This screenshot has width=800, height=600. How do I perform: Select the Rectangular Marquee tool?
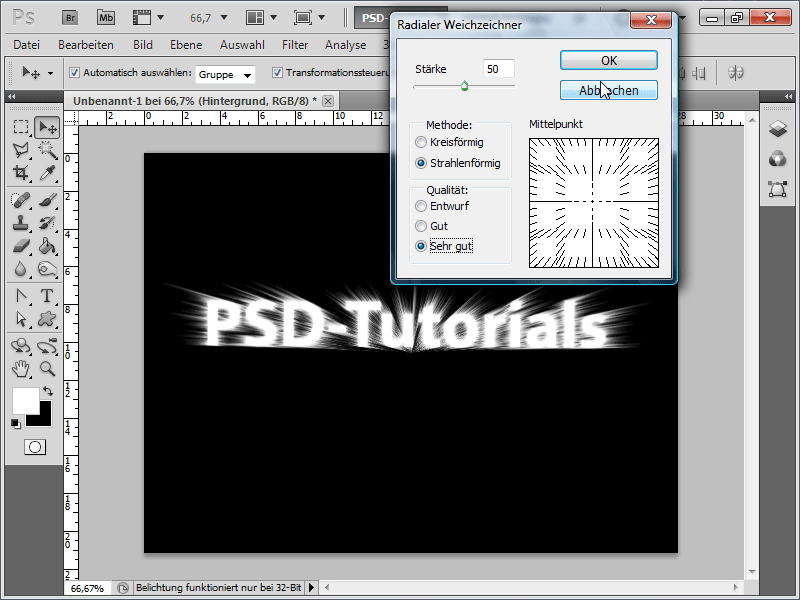pos(21,127)
